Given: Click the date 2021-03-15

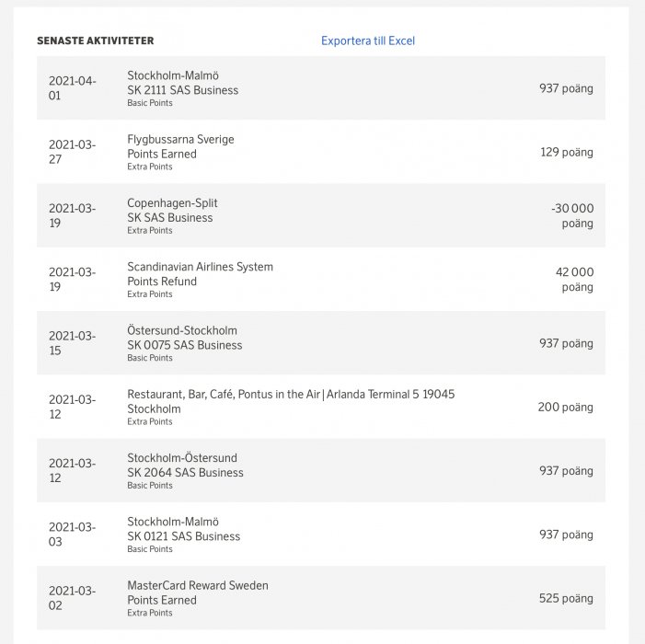Looking at the screenshot, I should (x=72, y=343).
